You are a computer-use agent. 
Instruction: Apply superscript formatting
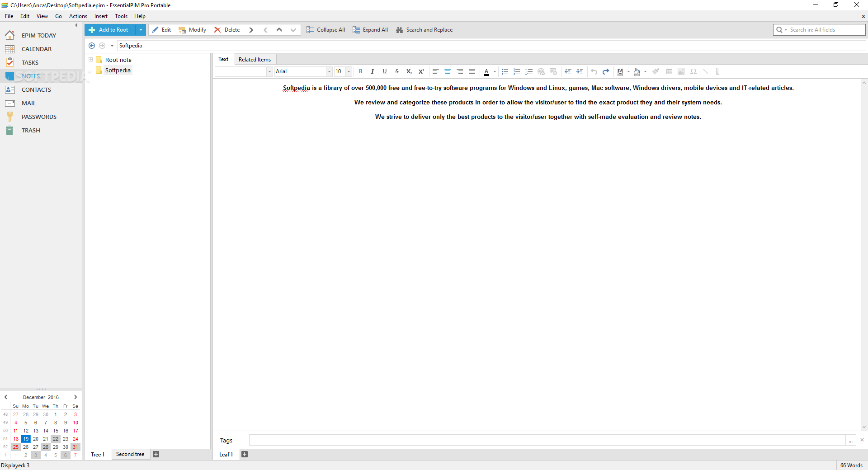[x=421, y=71]
